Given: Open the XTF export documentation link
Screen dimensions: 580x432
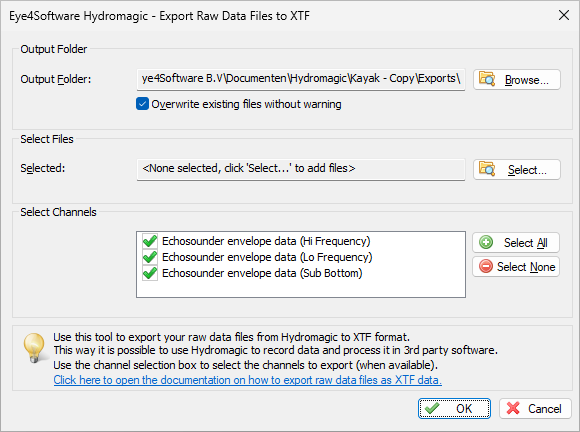Looking at the screenshot, I should 247,380.
